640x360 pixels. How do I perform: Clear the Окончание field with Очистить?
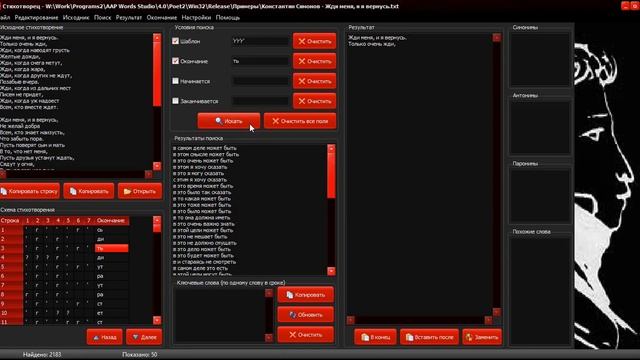[314, 61]
